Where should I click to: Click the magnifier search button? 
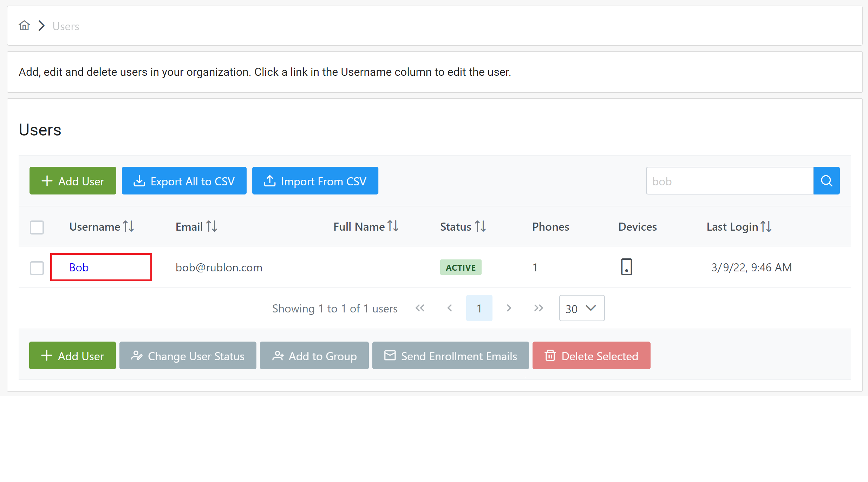click(x=826, y=181)
